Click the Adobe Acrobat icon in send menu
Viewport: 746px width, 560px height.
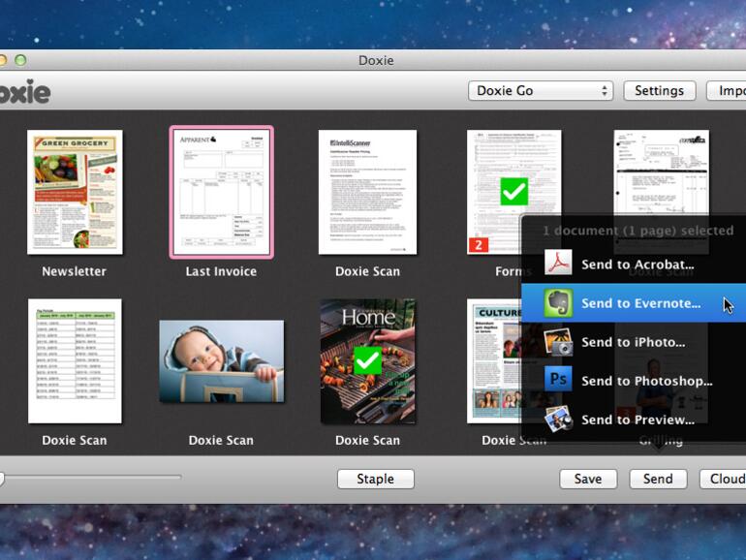(x=558, y=263)
